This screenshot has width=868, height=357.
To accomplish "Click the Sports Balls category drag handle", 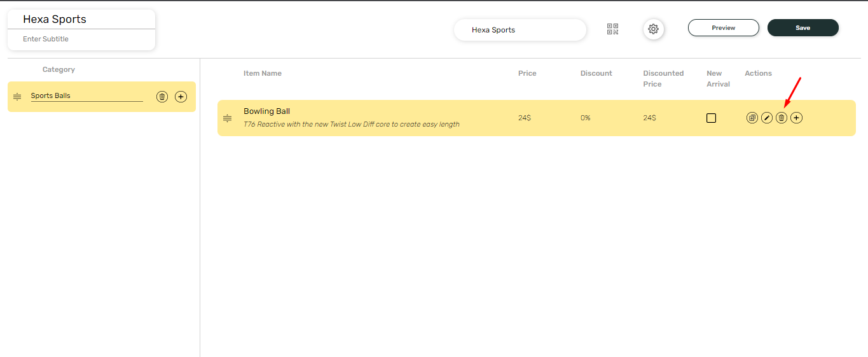I will click(17, 97).
